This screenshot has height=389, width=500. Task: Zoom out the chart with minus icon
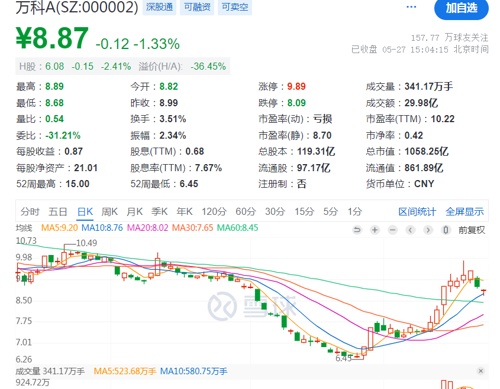(393, 230)
